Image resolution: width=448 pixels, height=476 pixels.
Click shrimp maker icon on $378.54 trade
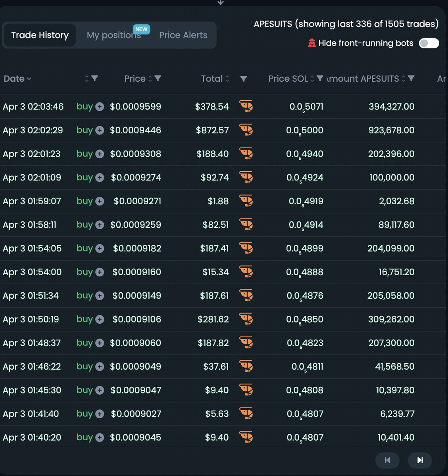[x=246, y=106]
